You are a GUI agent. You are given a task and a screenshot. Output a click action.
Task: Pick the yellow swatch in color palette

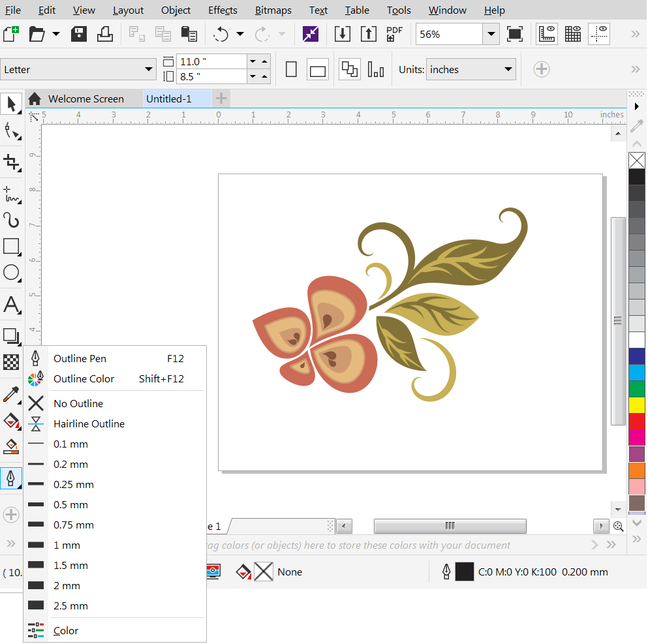(x=636, y=405)
